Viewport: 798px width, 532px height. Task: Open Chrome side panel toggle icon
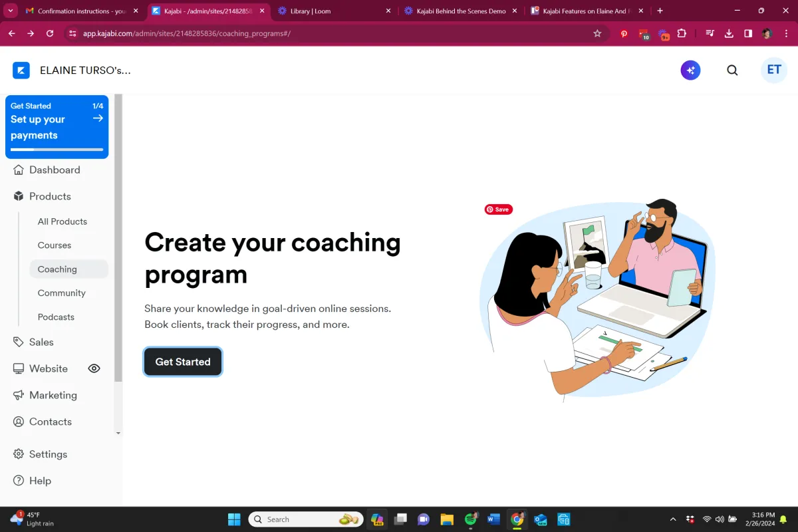click(x=748, y=33)
